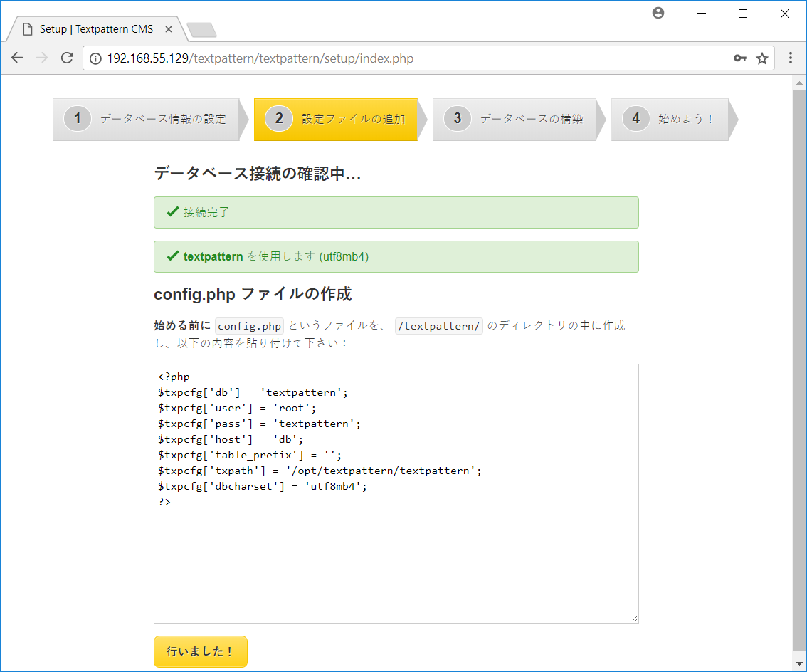Open the password key icon in address bar
The width and height of the screenshot is (807, 672).
click(x=740, y=58)
